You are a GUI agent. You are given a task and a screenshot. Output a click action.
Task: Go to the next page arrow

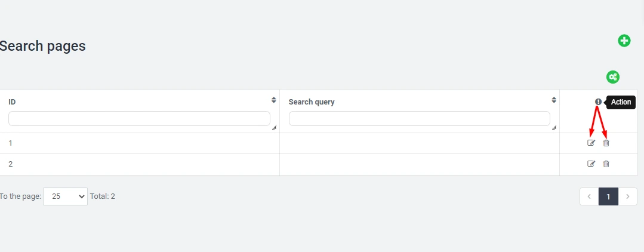627,196
